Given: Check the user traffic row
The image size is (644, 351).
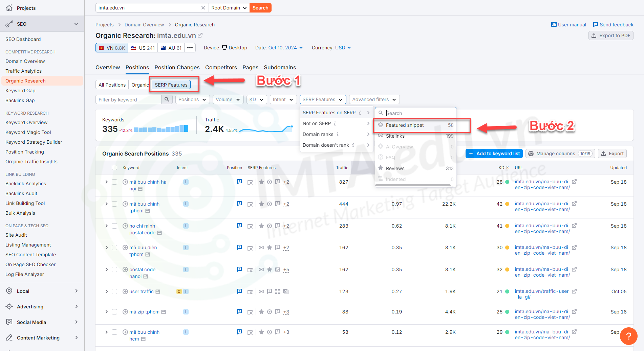Looking at the screenshot, I should [114, 291].
